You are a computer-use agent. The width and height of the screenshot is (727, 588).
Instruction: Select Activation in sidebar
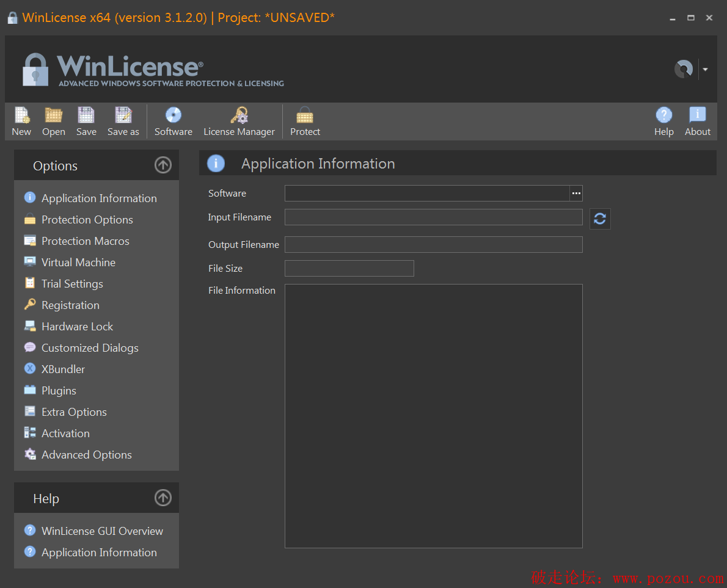coord(65,434)
